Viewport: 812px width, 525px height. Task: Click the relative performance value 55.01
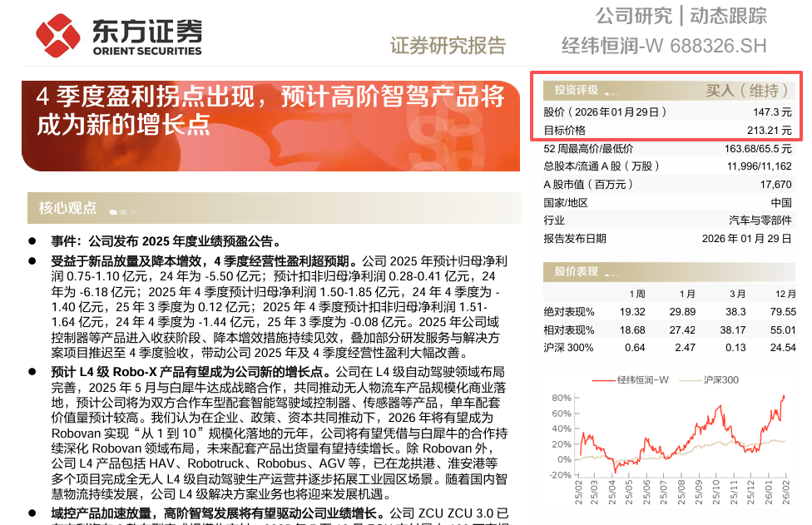[x=783, y=330]
